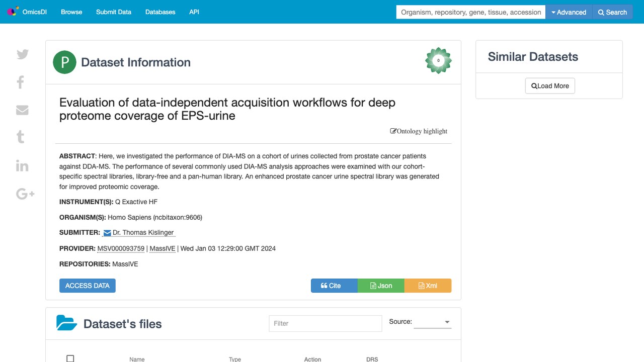Share dataset on Facebook
Viewport: 644px width, 362px height.
pyautogui.click(x=21, y=82)
